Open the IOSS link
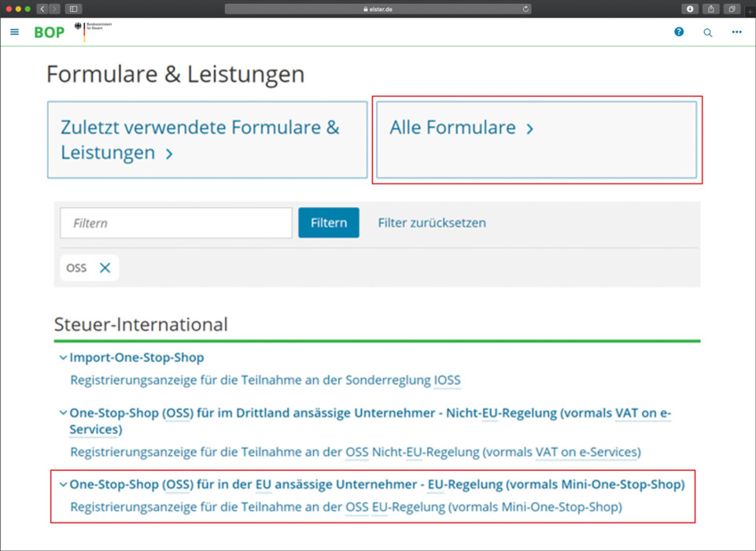The width and height of the screenshot is (756, 551). tap(449, 380)
